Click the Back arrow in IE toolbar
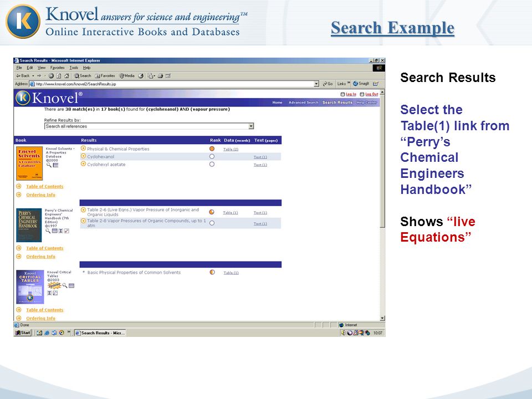Viewport: 532px width, 399px height. 23,76
